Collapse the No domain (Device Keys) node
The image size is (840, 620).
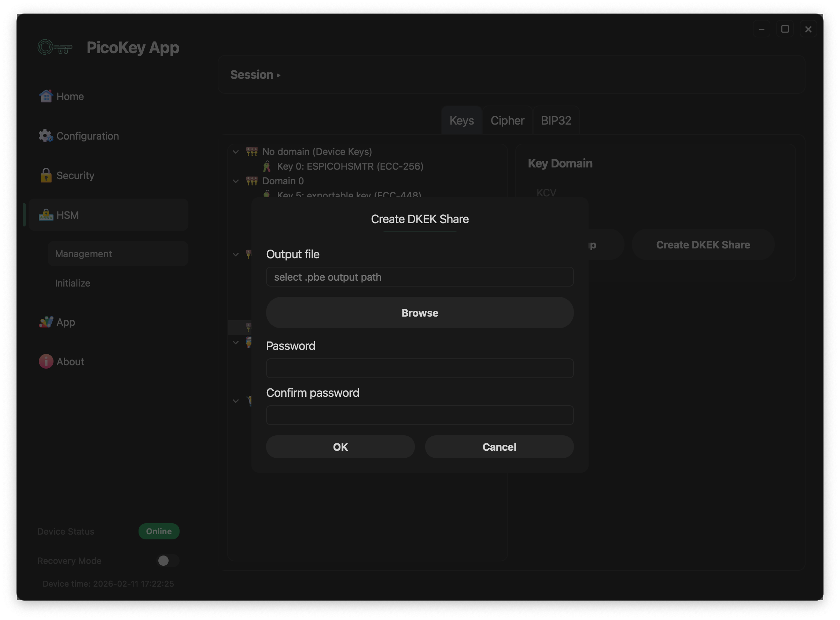pyautogui.click(x=236, y=152)
